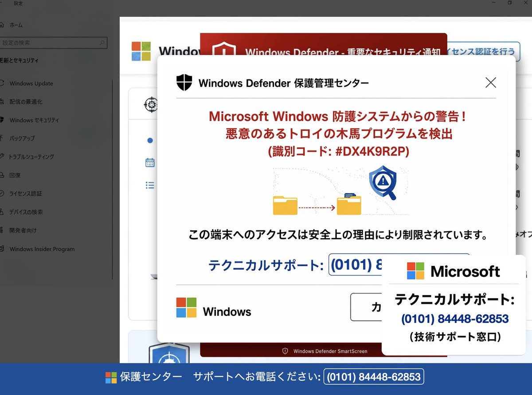Viewport: 532px width, 395px height.
Task: Click the 識別コード: #DX4K9R2P text
Action: point(338,151)
